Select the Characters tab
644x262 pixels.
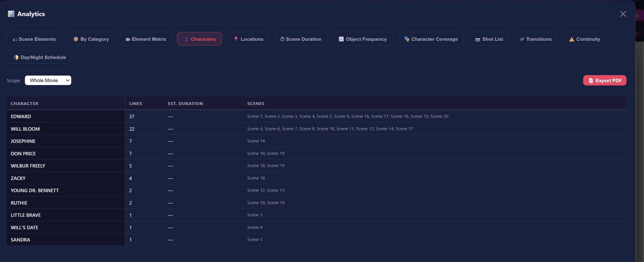coord(199,39)
